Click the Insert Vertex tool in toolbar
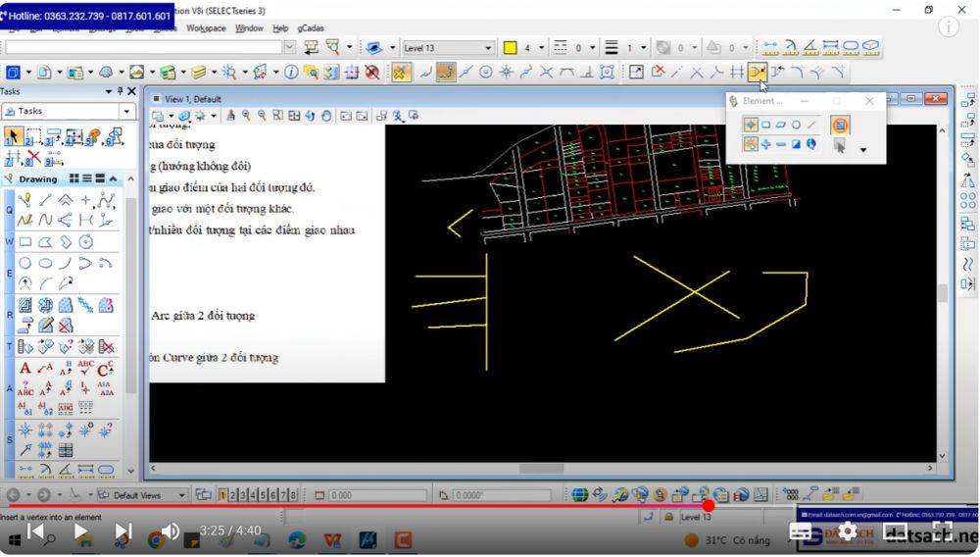 tap(757, 72)
